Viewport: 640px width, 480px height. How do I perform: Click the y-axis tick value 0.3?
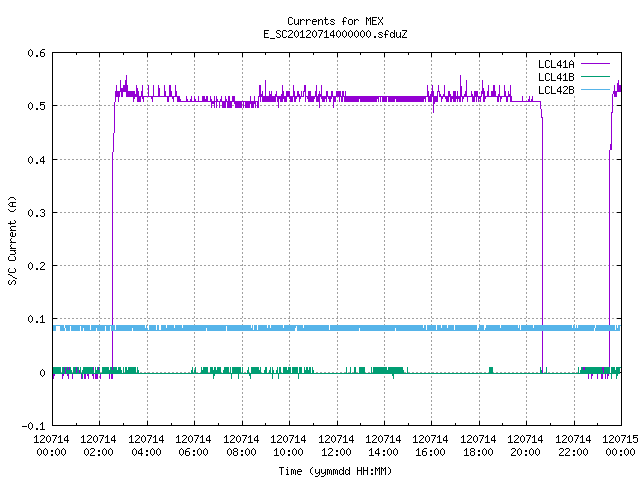(36, 213)
